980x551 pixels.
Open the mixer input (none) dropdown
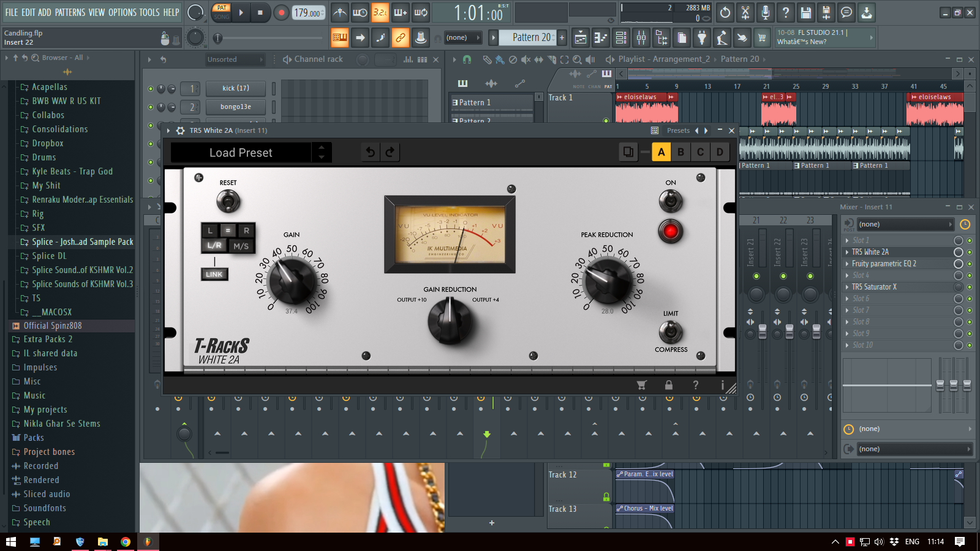pyautogui.click(x=905, y=224)
